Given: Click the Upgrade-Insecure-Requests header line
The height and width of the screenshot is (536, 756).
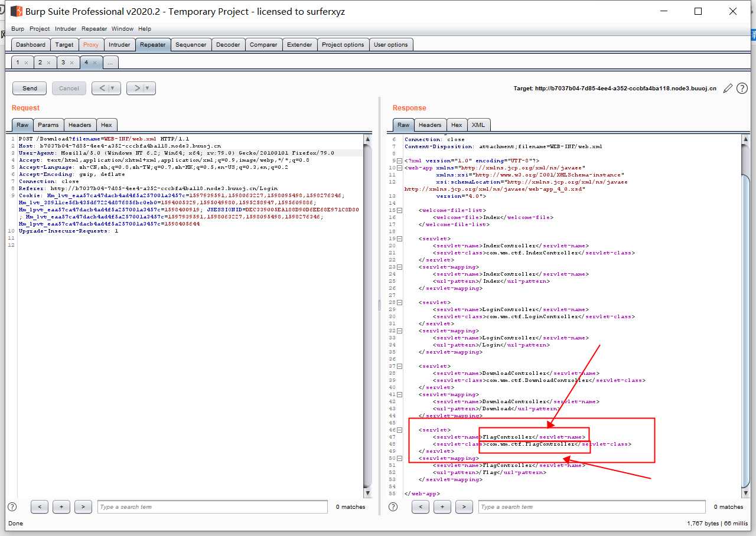Looking at the screenshot, I should 69,231.
